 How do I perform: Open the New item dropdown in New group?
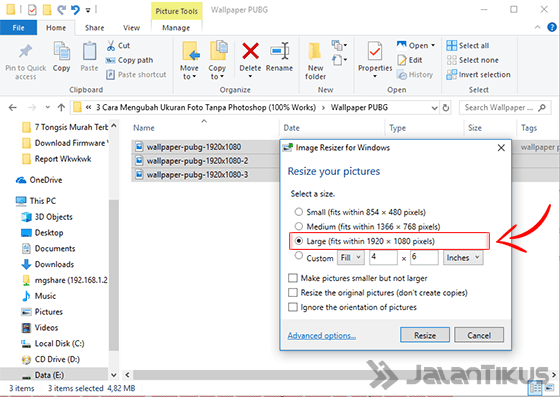[x=339, y=46]
